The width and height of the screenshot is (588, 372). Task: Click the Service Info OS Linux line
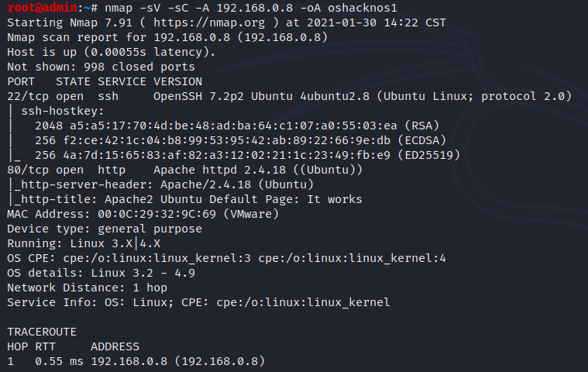point(199,302)
